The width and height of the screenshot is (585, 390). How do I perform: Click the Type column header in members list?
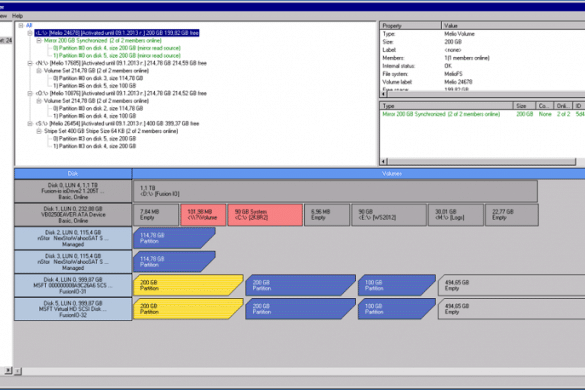point(446,106)
